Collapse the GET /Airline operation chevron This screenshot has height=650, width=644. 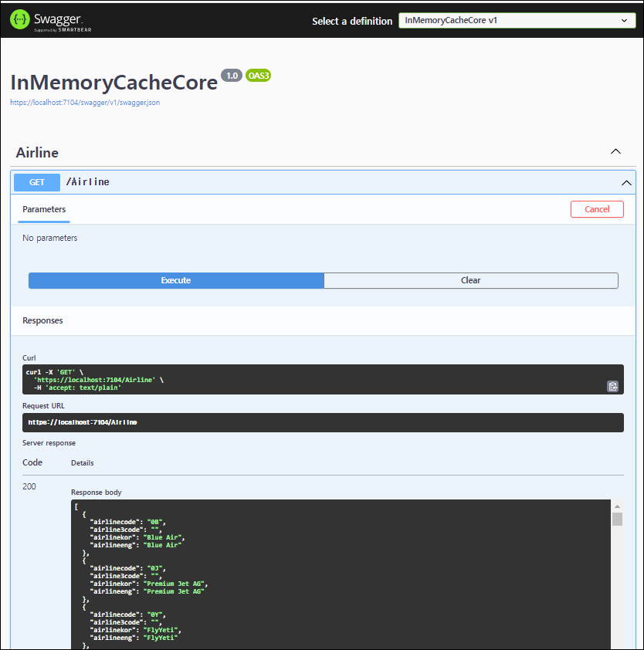click(x=626, y=182)
